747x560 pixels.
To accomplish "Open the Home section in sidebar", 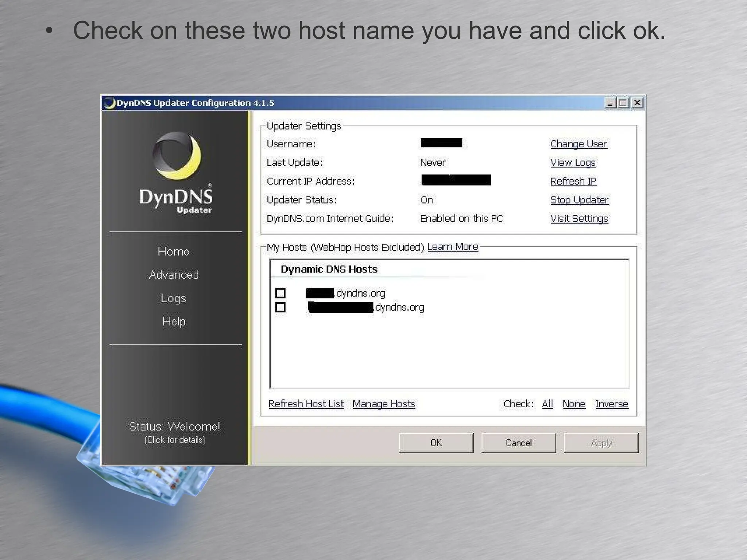I will tap(174, 252).
